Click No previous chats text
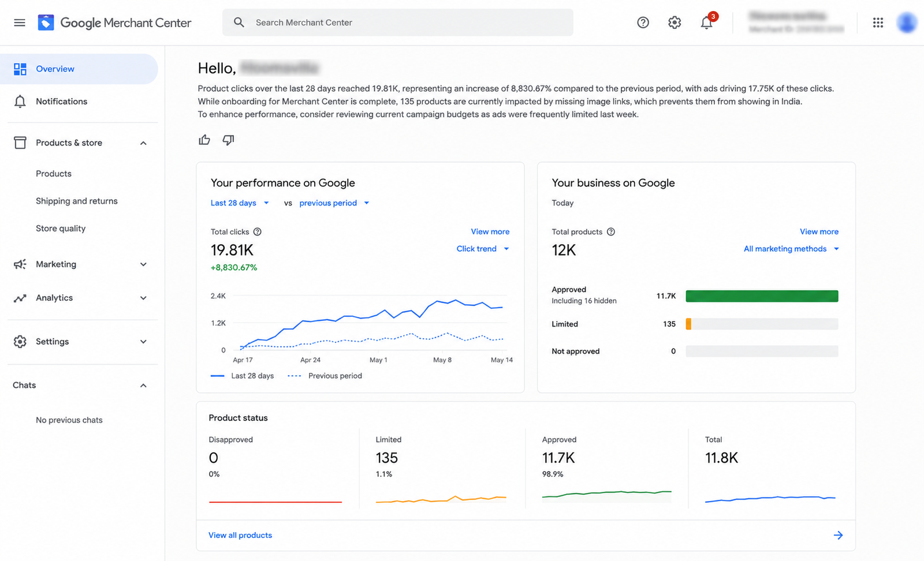The height and width of the screenshot is (561, 924). tap(69, 420)
